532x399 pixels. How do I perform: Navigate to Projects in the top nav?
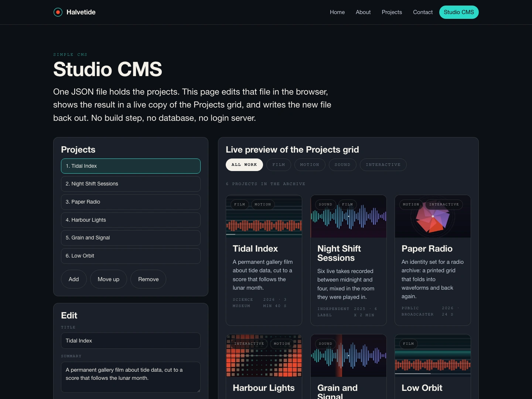[392, 12]
